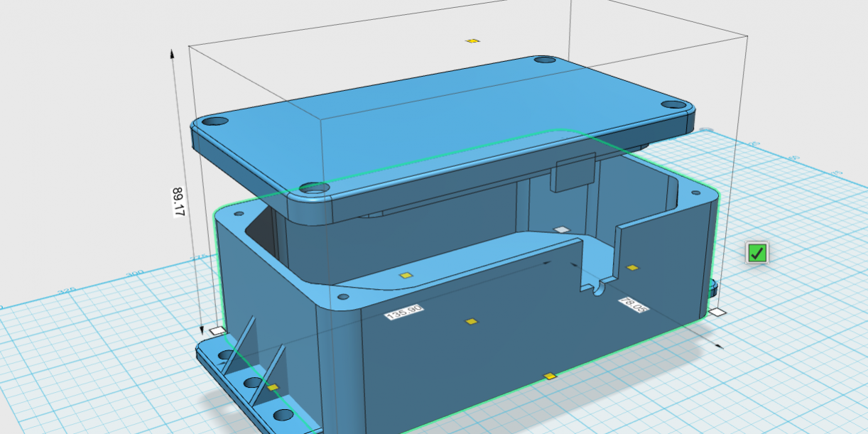Viewport: 868px width, 434px height.
Task: Click the yellow midpoint handle on the bottom edge
Action: click(550, 375)
